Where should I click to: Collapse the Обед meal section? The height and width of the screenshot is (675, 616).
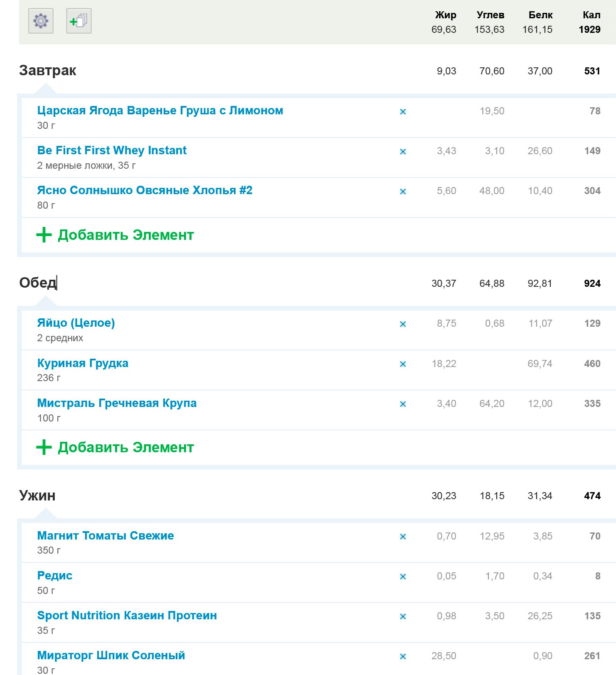click(38, 283)
